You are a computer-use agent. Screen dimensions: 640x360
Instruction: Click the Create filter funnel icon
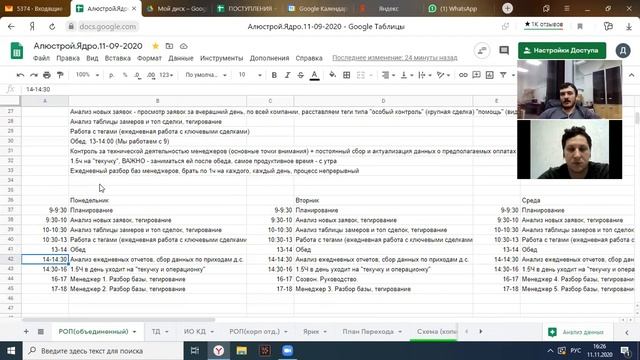click(503, 75)
